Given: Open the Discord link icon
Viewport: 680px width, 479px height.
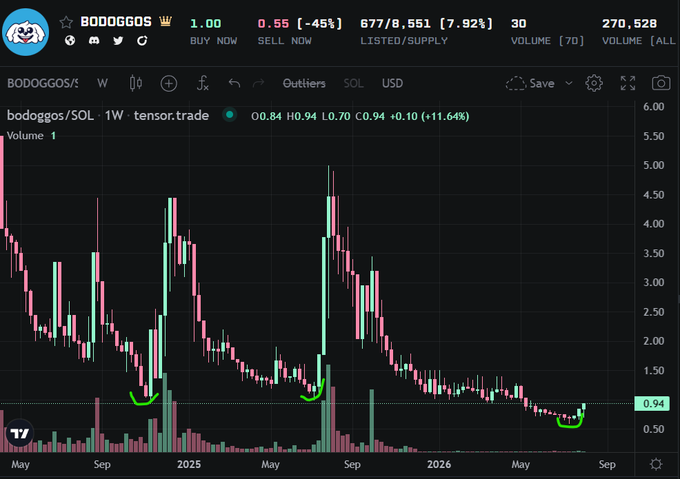Looking at the screenshot, I should (x=94, y=41).
